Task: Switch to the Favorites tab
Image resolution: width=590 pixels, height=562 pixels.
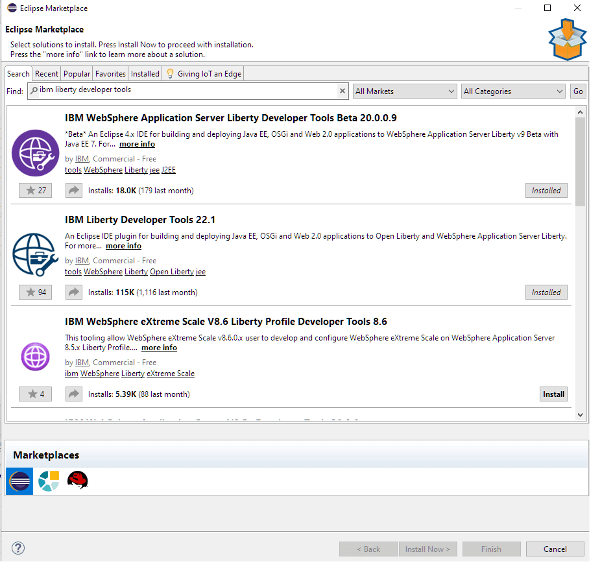Action: [x=110, y=74]
